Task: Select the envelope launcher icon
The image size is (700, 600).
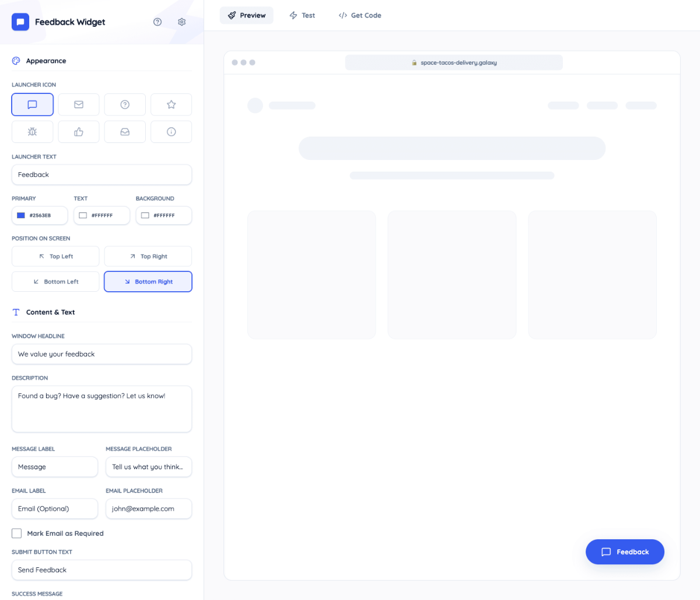Action: [x=78, y=104]
